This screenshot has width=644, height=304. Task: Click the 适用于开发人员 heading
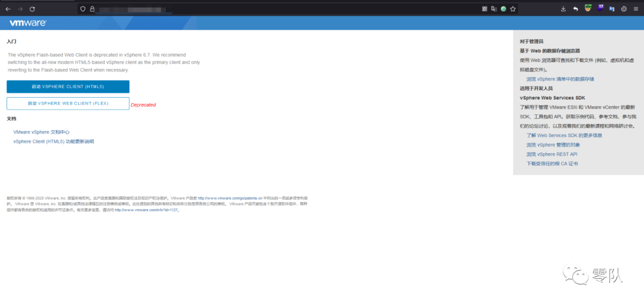coord(536,88)
